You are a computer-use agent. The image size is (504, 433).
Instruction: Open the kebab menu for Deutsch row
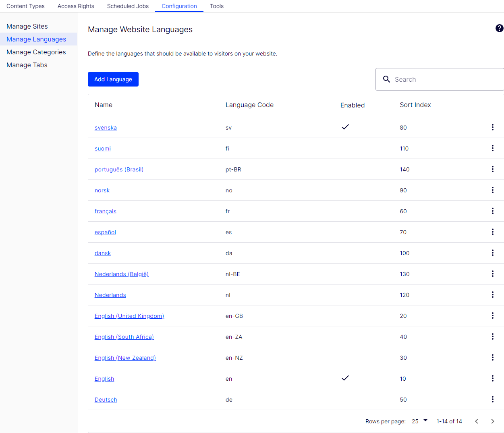pyautogui.click(x=492, y=399)
